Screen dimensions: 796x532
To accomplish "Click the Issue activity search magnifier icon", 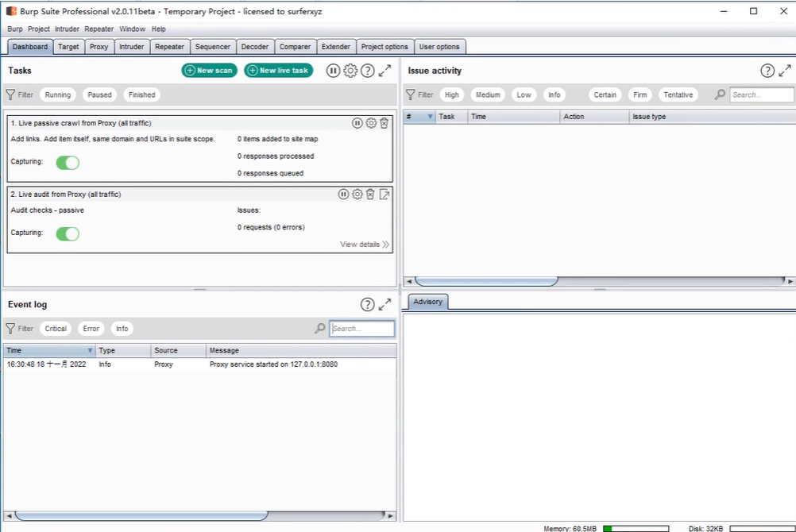I will tap(720, 94).
